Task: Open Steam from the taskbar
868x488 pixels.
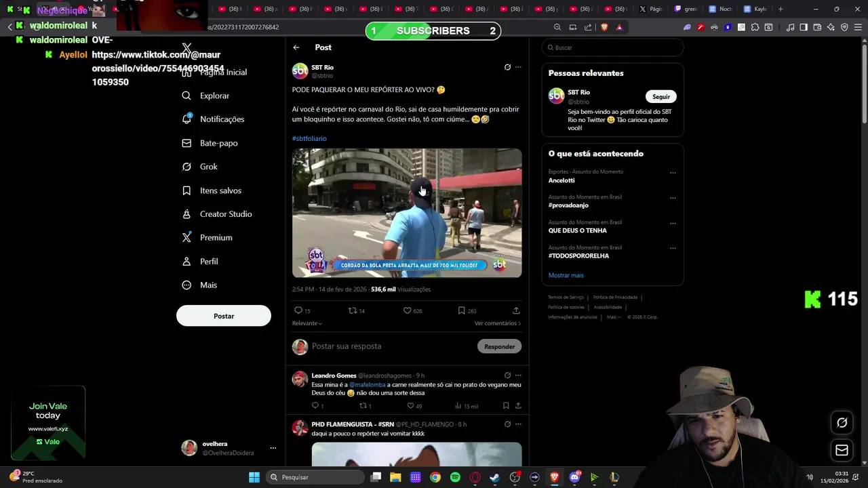Action: pyautogui.click(x=494, y=477)
